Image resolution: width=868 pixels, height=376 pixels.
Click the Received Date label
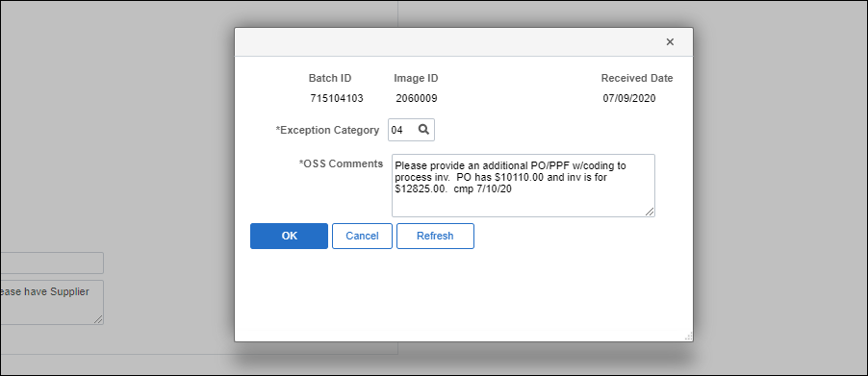click(637, 79)
